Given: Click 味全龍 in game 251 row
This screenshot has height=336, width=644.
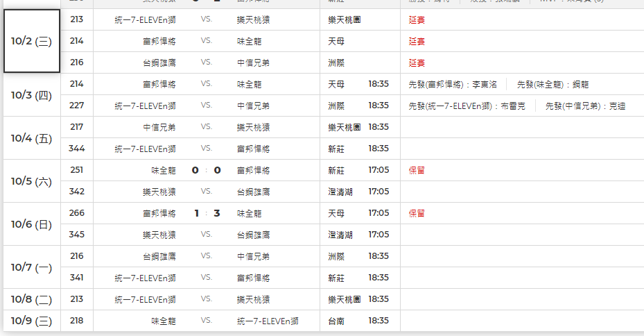Looking at the screenshot, I should coord(164,170).
